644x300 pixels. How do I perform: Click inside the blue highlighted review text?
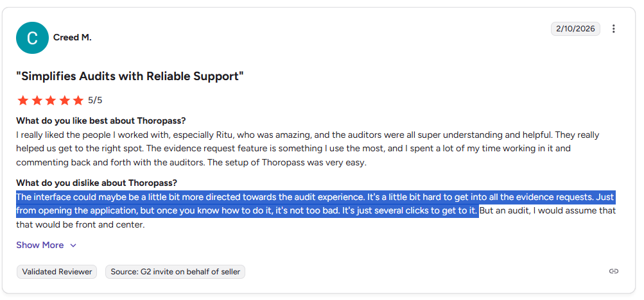(x=244, y=204)
